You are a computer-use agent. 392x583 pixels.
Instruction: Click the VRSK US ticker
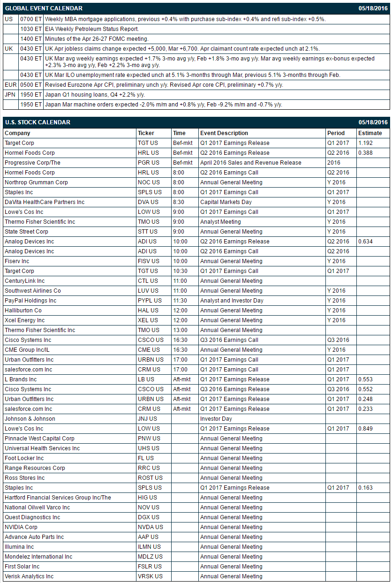(150, 576)
